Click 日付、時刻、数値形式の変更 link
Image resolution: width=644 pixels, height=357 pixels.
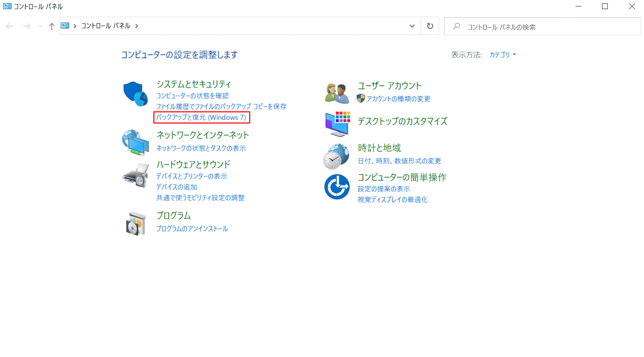coord(400,161)
